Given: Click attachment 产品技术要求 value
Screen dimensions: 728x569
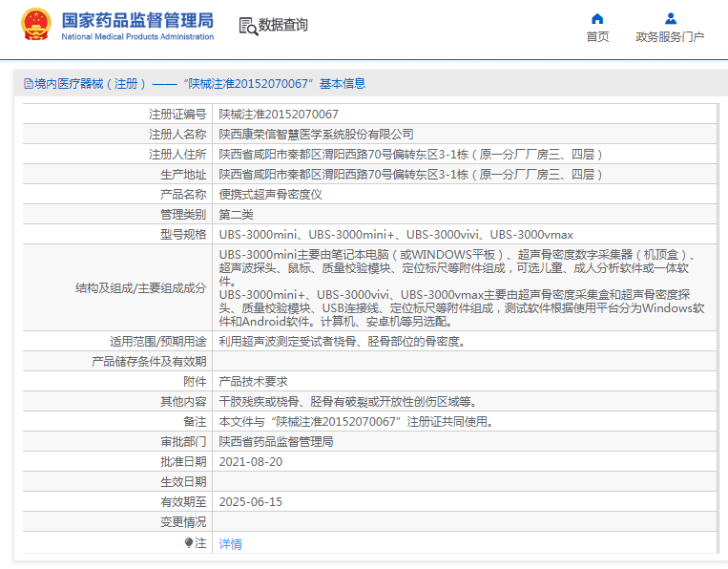Looking at the screenshot, I should [253, 381].
